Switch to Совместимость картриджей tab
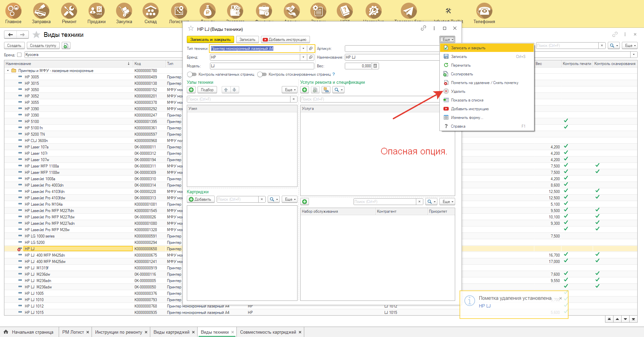This screenshot has height=337, width=644. click(x=268, y=332)
